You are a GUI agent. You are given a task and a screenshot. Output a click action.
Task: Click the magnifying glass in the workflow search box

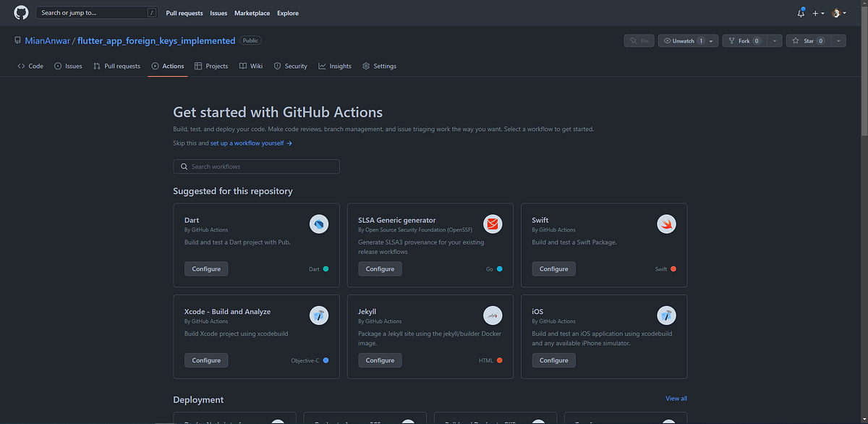click(184, 166)
